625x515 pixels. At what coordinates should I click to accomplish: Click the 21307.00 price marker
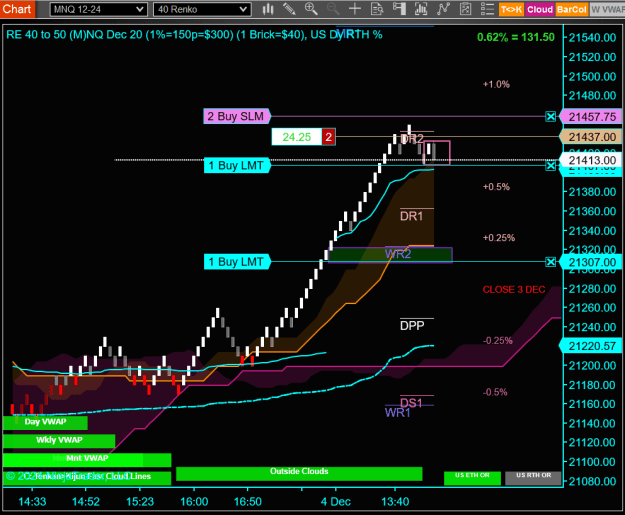pos(592,262)
